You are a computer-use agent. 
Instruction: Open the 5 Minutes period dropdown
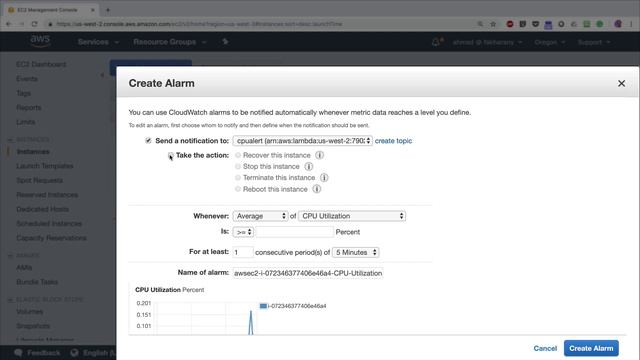(x=356, y=252)
